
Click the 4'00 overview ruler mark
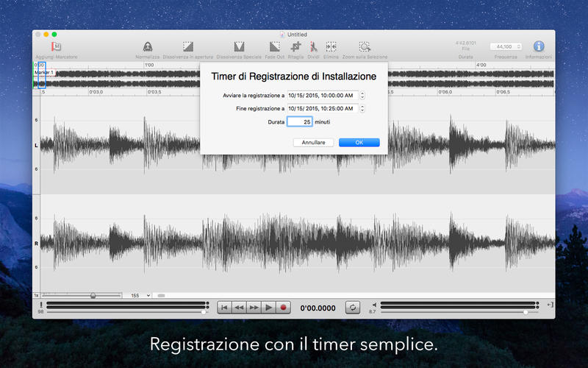click(x=481, y=65)
